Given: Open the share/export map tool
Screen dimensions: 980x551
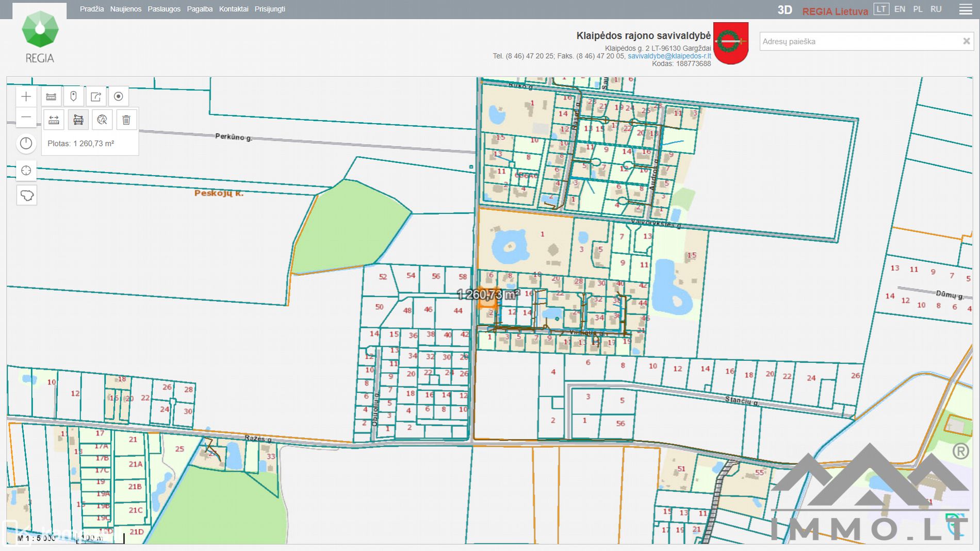Looking at the screenshot, I should (96, 96).
